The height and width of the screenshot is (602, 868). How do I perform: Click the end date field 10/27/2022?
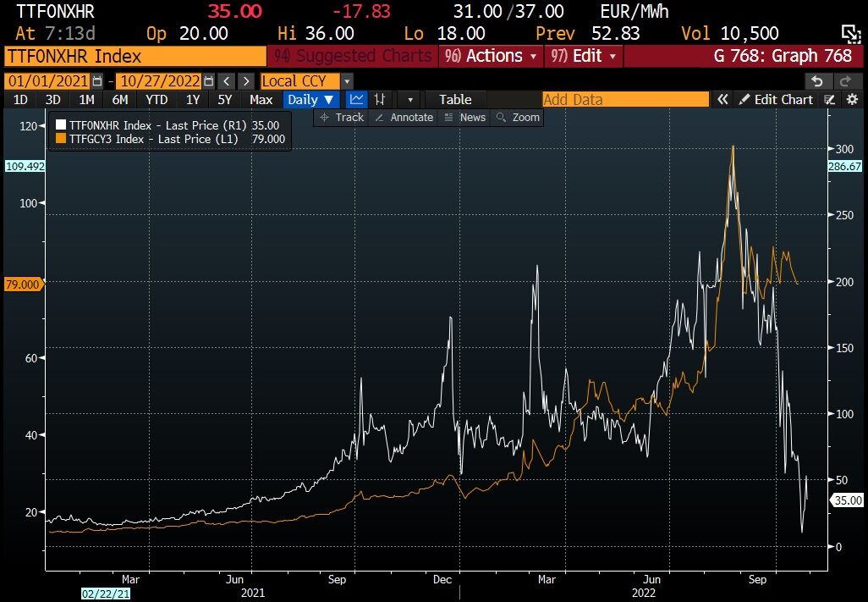coord(159,81)
